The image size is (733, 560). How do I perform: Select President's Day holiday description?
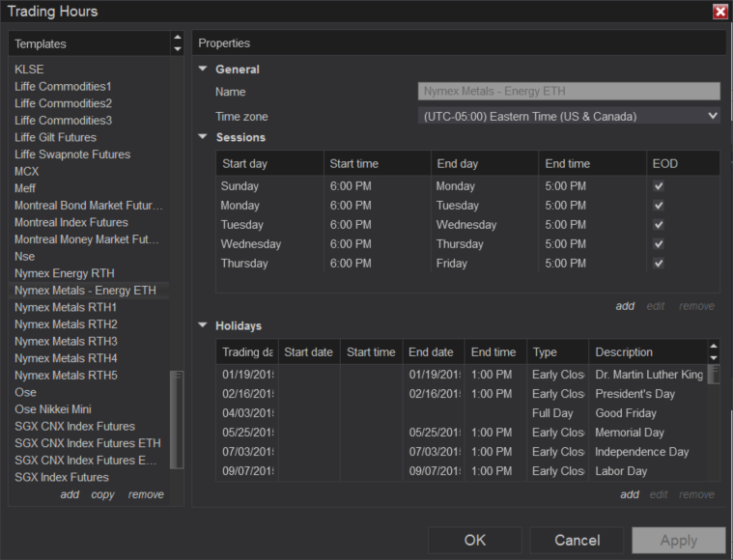pos(634,394)
